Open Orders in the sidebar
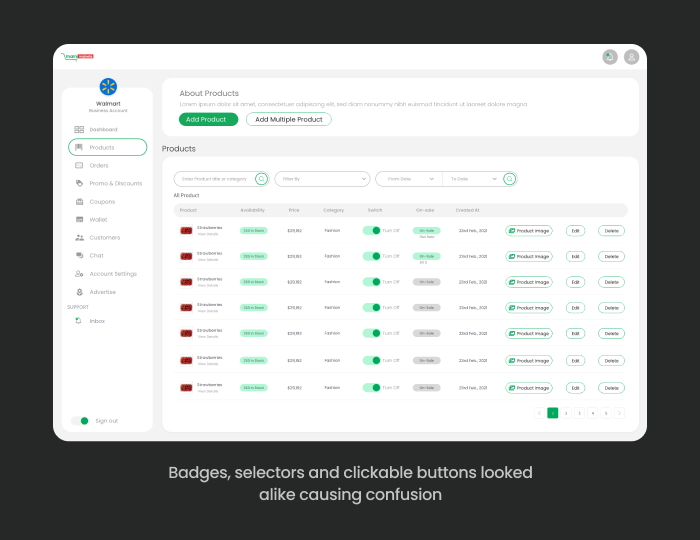The image size is (700, 540). [99, 166]
